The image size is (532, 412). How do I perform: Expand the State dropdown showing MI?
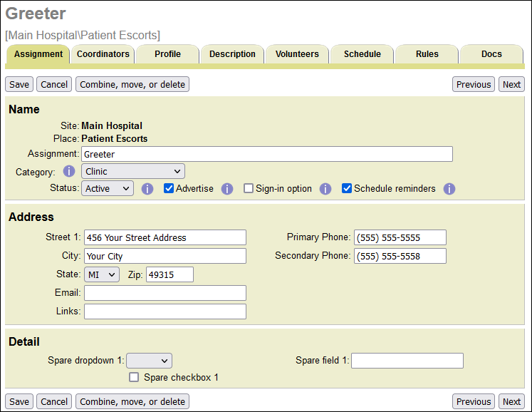102,274
